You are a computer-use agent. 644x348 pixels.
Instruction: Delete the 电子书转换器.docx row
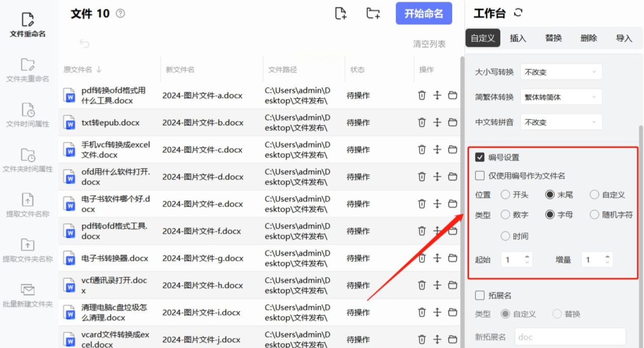pyautogui.click(x=422, y=258)
